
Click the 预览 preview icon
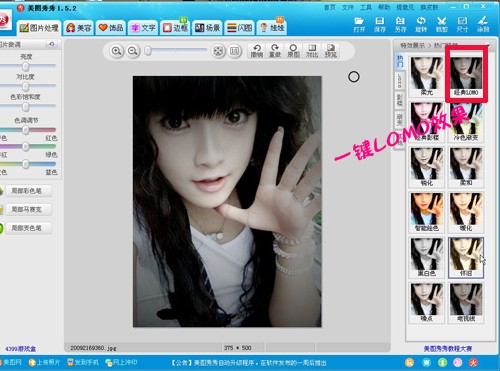[x=331, y=51]
